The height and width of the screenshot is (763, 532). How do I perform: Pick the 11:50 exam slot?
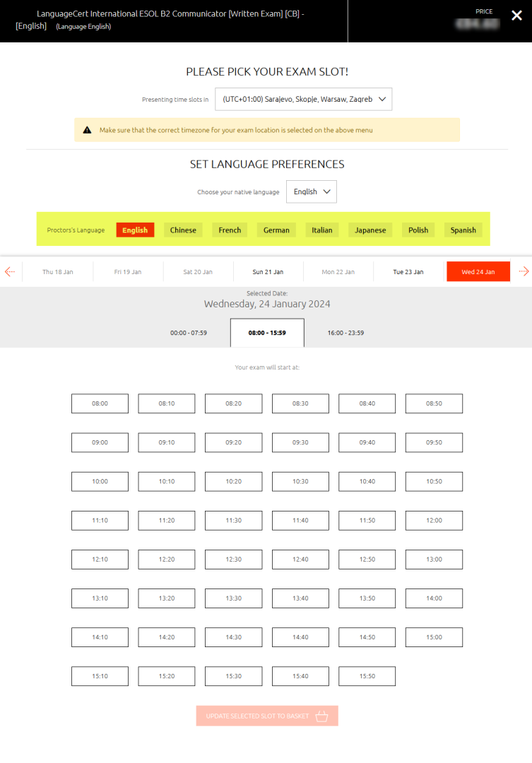pos(367,520)
